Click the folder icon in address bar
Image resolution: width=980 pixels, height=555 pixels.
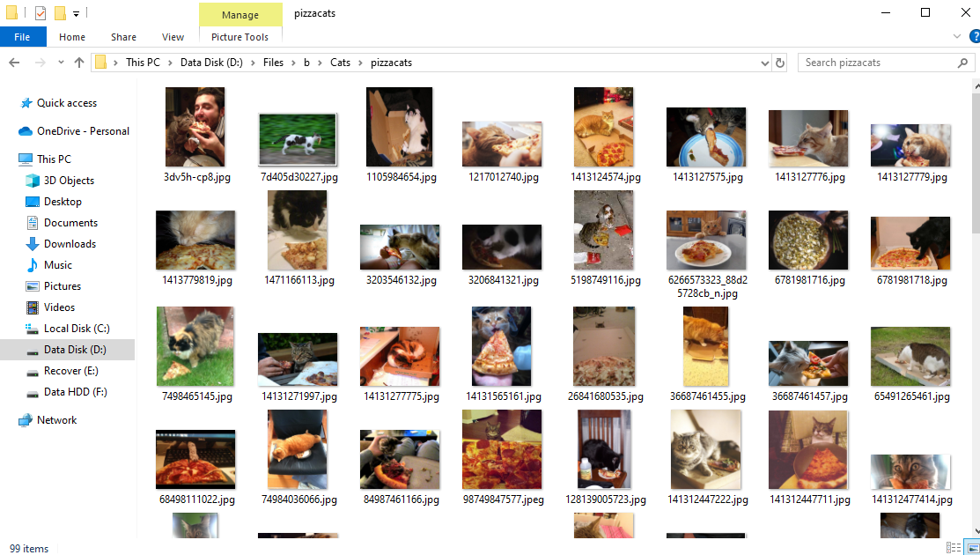[x=100, y=63]
